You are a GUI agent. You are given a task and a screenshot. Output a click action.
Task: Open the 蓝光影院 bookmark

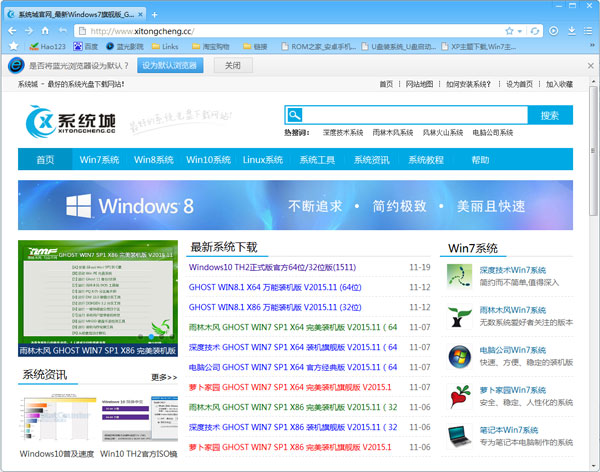click(x=125, y=47)
